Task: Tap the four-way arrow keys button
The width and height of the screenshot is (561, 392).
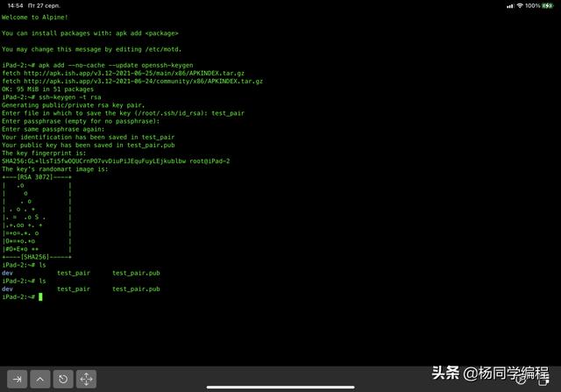Action: (86, 379)
